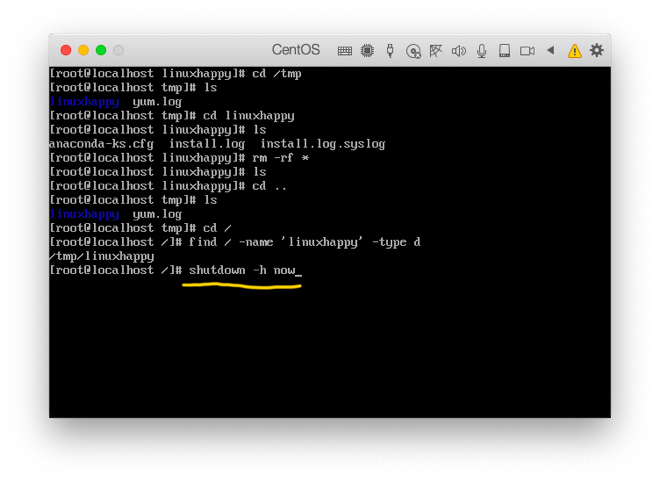Collapse toolbar icons with left arrow

coord(551,50)
